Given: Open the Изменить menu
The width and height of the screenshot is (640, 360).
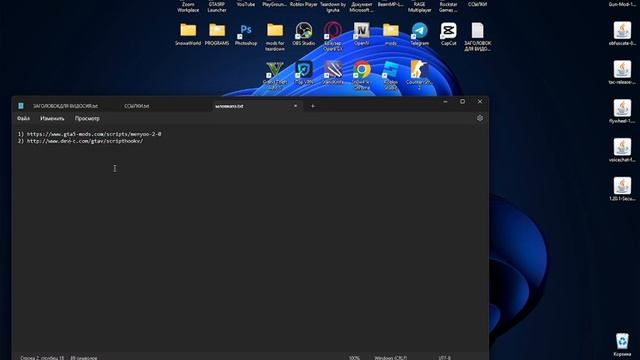Looking at the screenshot, I should click(52, 118).
